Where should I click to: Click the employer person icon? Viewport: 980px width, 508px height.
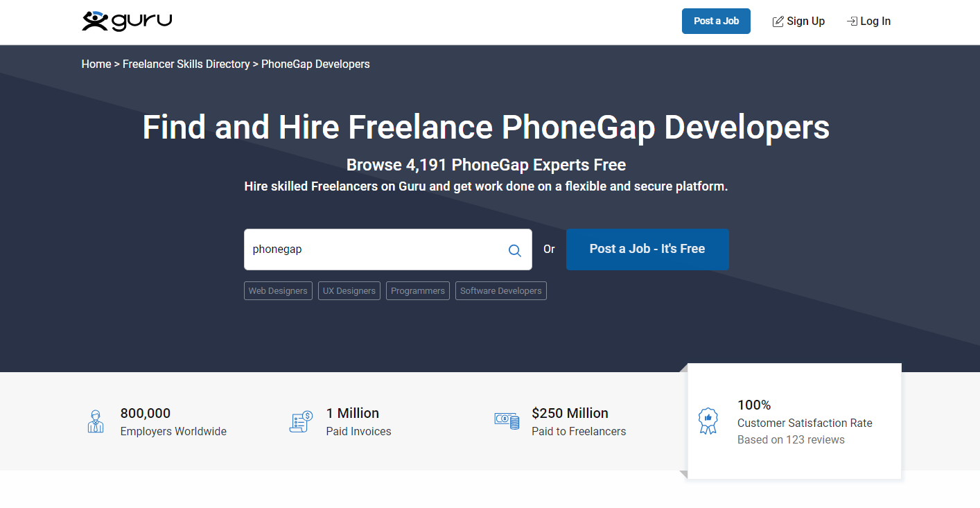pos(96,421)
